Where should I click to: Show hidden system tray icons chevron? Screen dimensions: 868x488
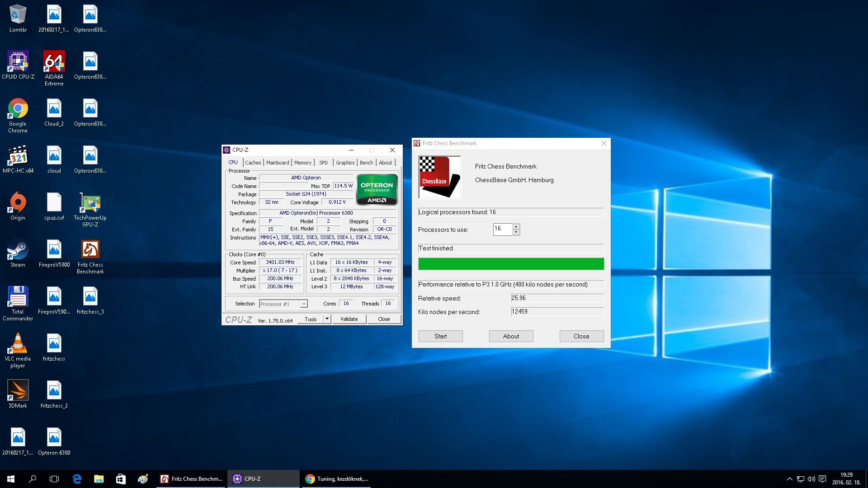(789, 479)
